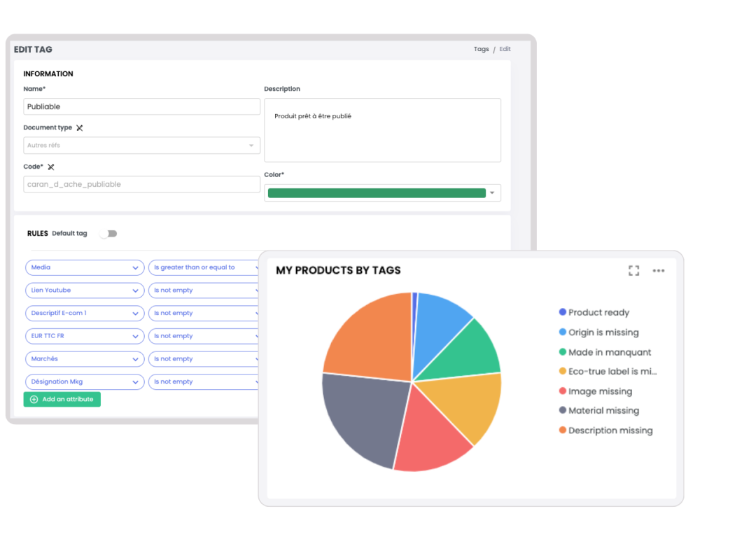Open the chart options ellipsis menu
756x546 pixels.
point(658,271)
